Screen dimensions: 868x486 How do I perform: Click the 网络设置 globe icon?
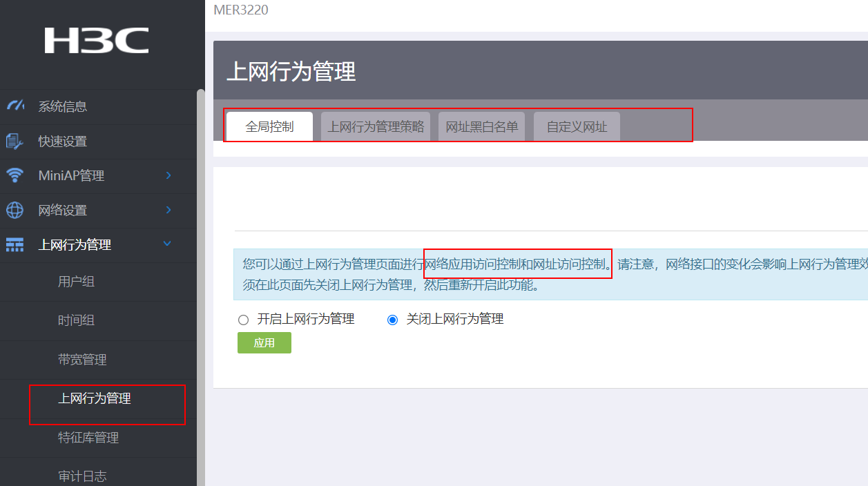point(15,210)
